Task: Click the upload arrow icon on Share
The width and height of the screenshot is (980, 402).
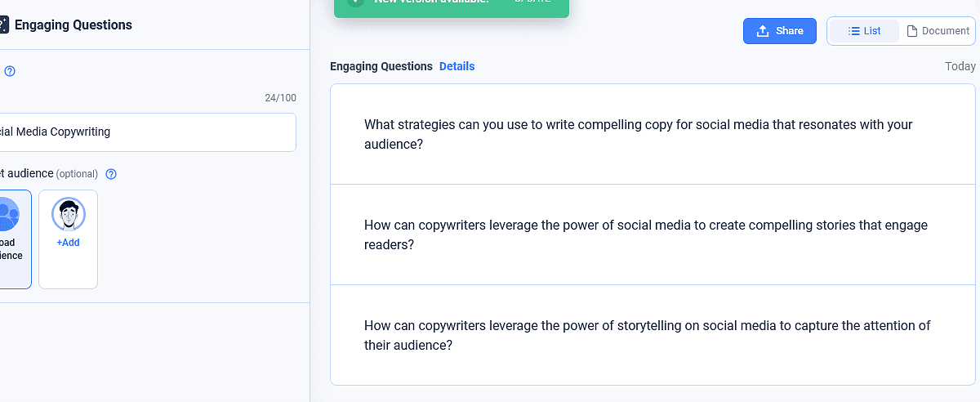Action: [x=763, y=31]
